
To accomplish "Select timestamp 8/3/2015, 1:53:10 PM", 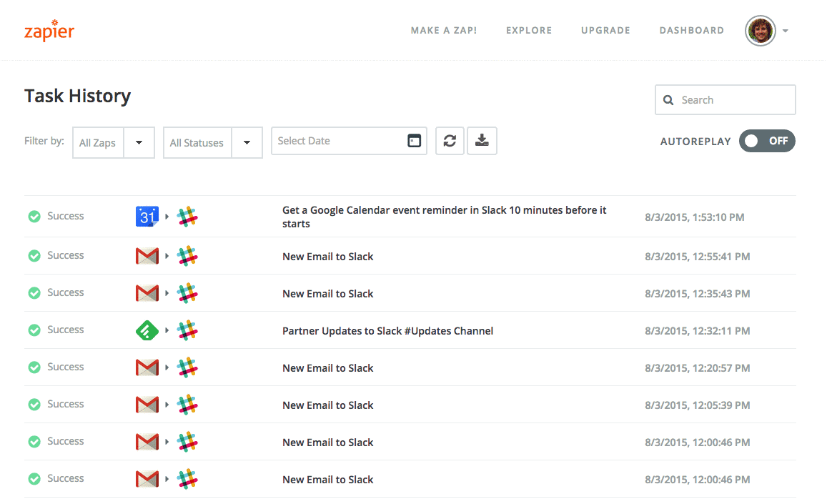I will (695, 217).
